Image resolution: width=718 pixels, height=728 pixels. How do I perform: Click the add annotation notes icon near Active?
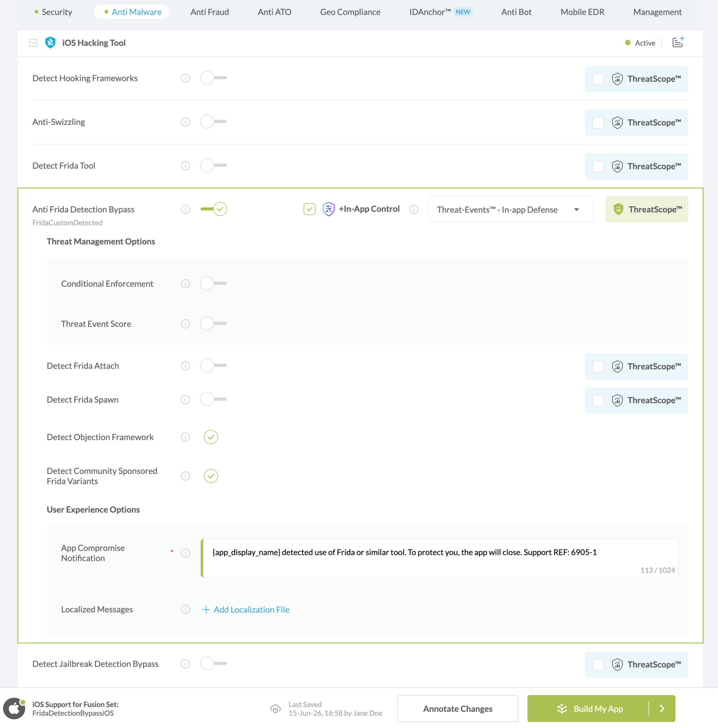pos(678,42)
